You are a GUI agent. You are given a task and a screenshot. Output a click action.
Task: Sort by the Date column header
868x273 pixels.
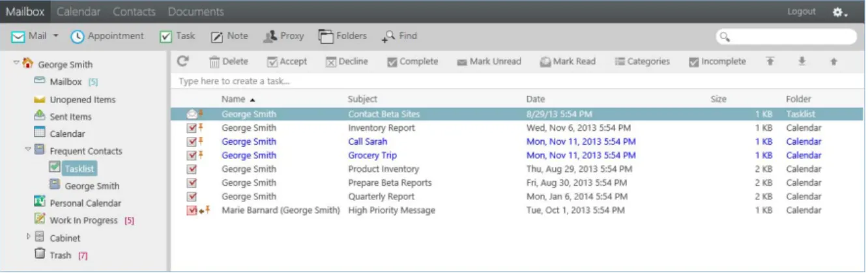(535, 99)
